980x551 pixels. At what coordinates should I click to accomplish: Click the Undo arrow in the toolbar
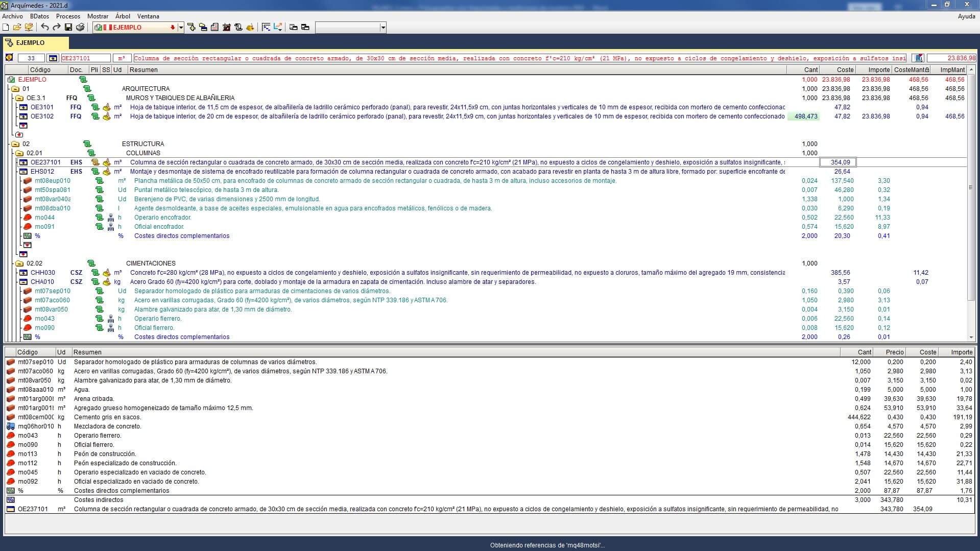coord(45,27)
